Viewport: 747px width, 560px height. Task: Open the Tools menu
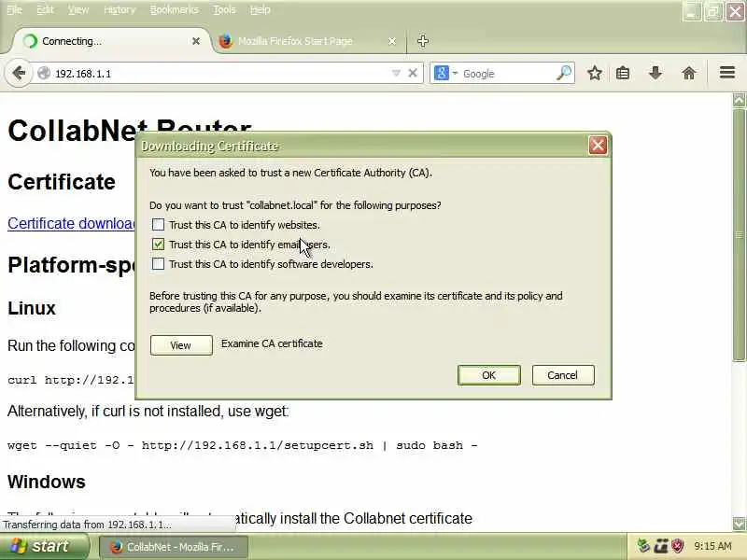tap(224, 9)
